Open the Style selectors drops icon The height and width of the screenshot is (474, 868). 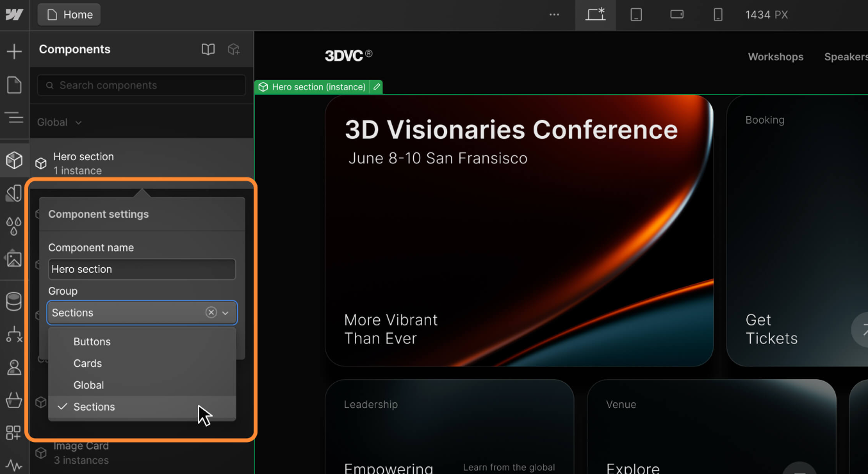click(x=14, y=225)
